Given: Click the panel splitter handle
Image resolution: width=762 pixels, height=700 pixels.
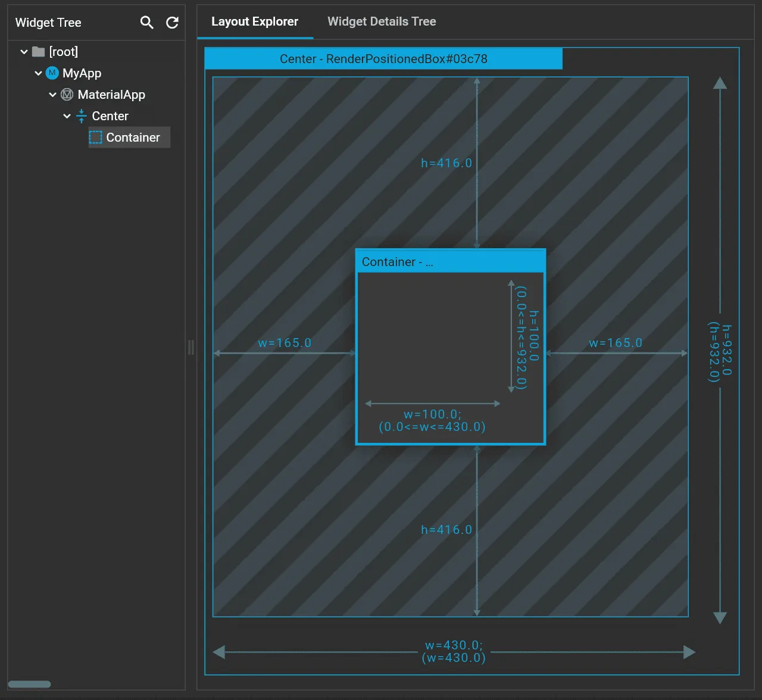Looking at the screenshot, I should (x=191, y=347).
